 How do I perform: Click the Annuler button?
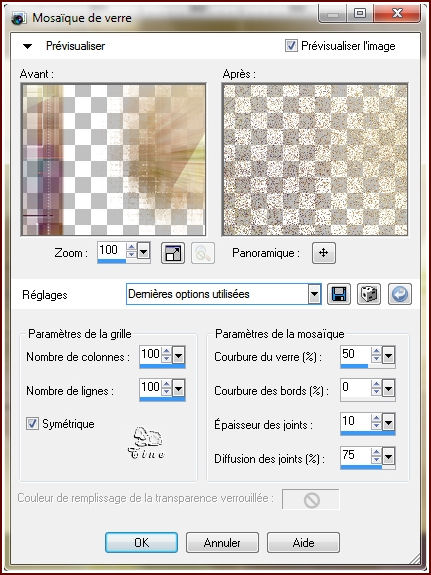pyautogui.click(x=222, y=543)
